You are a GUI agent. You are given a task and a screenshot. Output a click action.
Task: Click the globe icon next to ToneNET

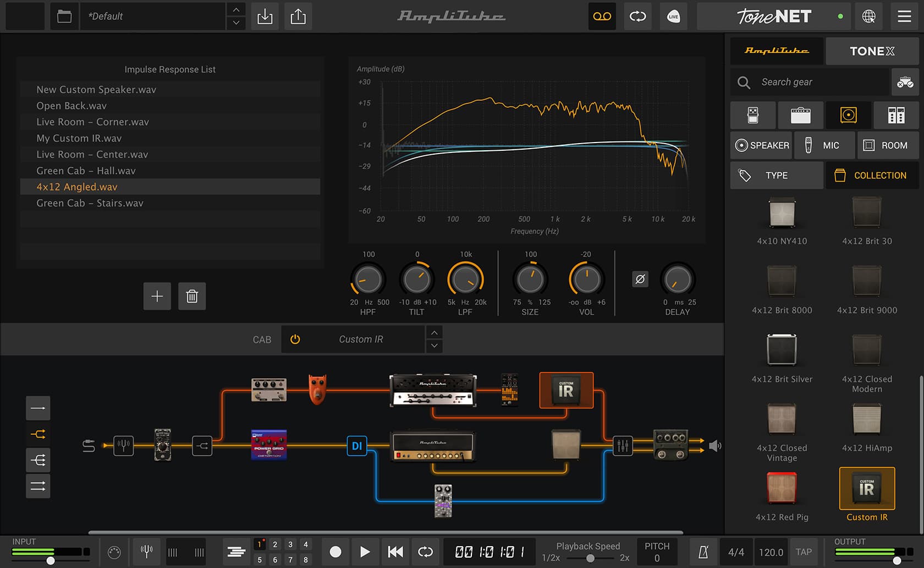click(868, 17)
